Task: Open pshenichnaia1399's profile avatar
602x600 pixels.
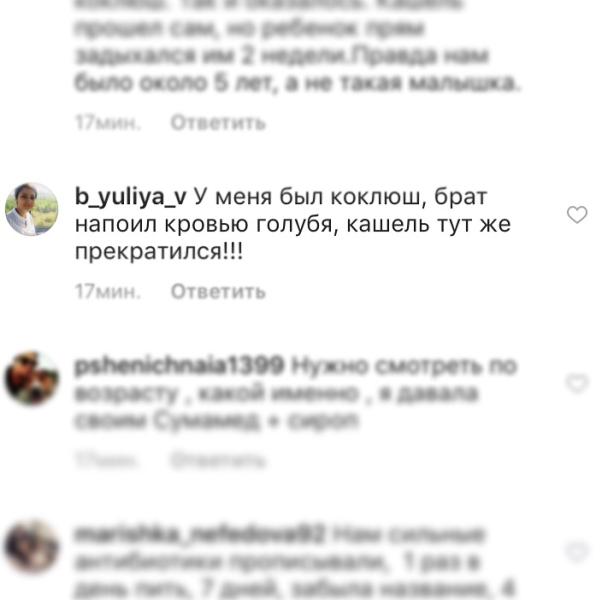Action: [31, 378]
